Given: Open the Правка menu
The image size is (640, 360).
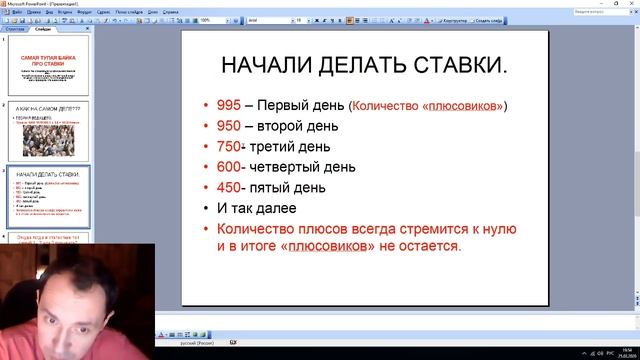Looking at the screenshot, I should (34, 12).
